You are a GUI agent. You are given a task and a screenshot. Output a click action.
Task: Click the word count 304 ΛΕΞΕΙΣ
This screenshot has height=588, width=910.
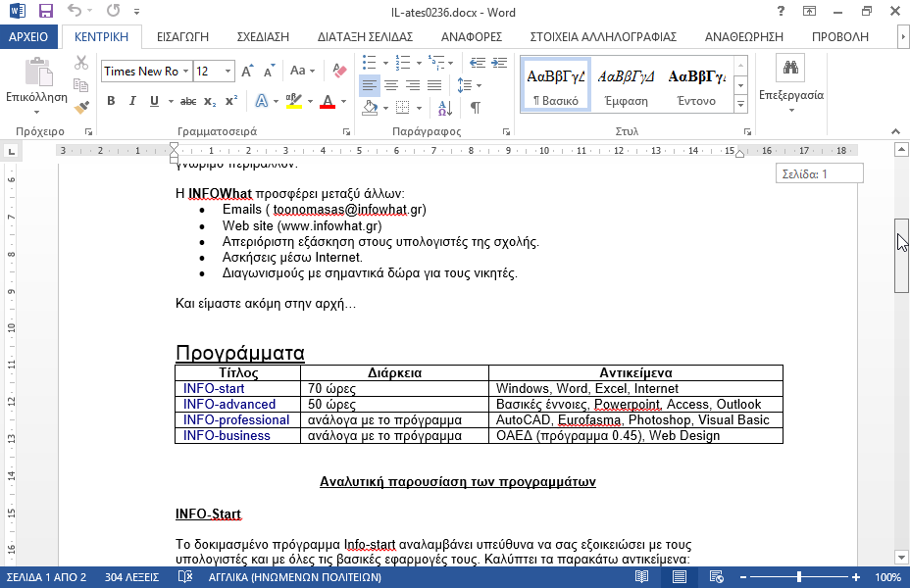point(131,577)
